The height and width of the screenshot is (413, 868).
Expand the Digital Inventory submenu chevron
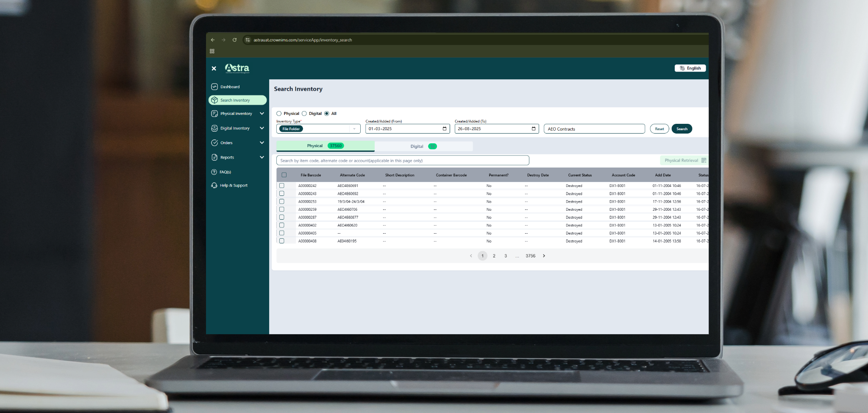[x=262, y=128]
